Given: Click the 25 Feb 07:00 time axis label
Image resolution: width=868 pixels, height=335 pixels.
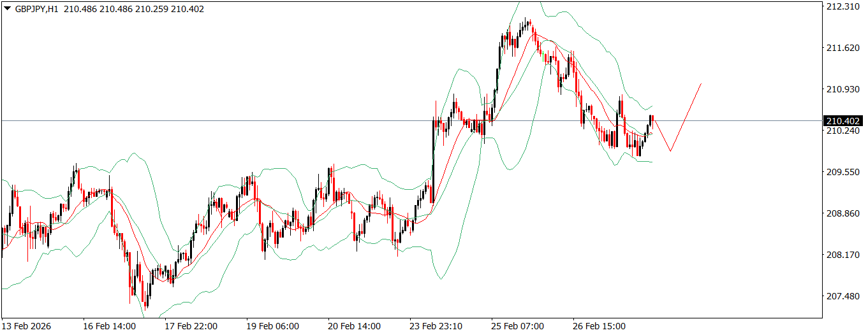Looking at the screenshot, I should (517, 326).
